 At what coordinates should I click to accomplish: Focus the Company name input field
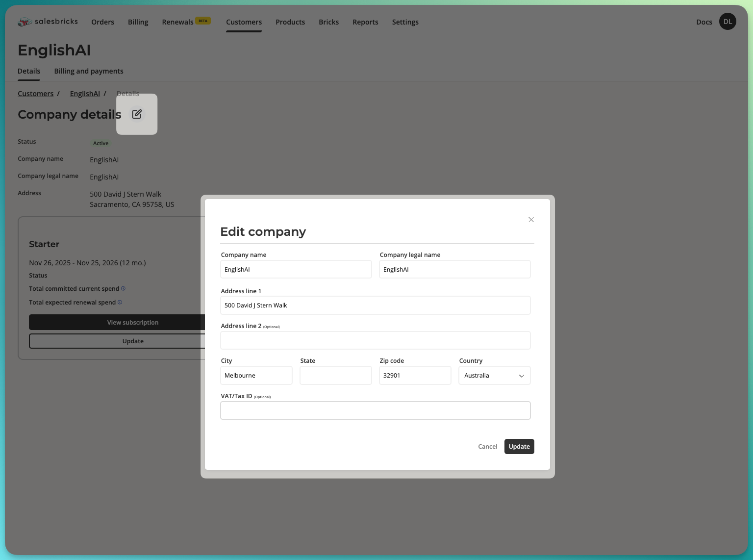[296, 269]
